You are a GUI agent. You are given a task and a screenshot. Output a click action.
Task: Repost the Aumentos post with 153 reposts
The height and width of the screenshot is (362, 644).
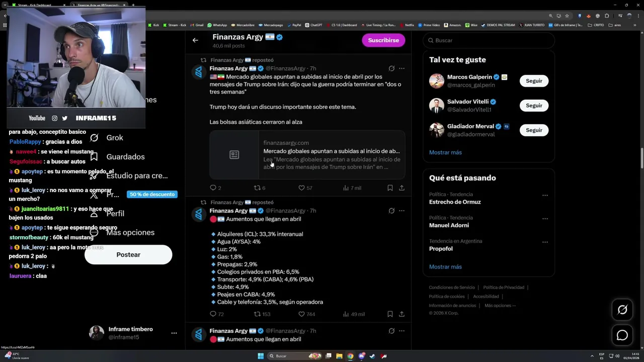point(262,314)
